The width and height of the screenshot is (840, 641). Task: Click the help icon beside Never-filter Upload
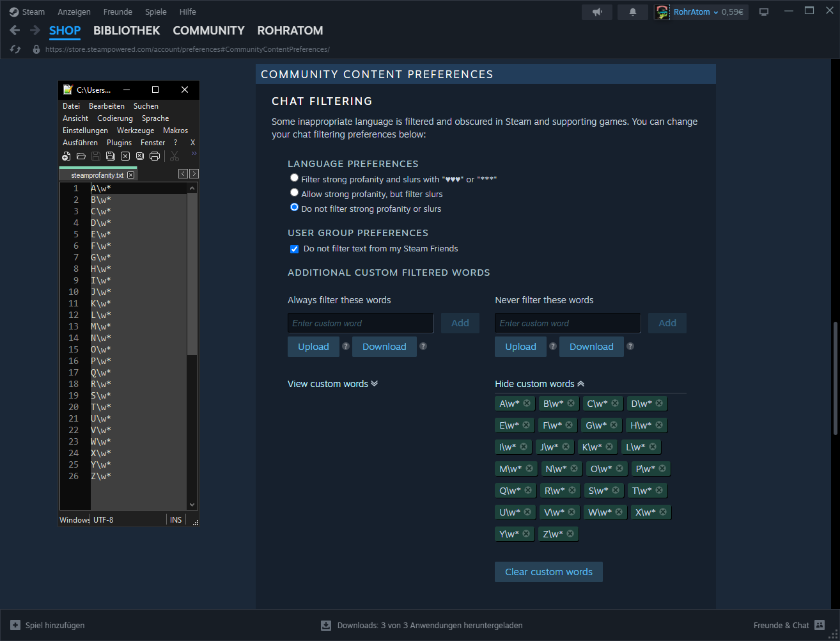click(553, 346)
